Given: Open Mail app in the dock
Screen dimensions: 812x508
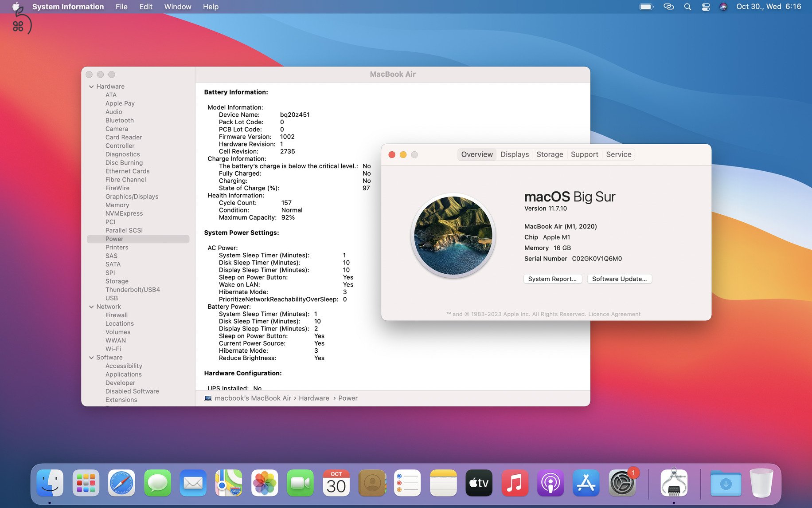Looking at the screenshot, I should click(193, 483).
